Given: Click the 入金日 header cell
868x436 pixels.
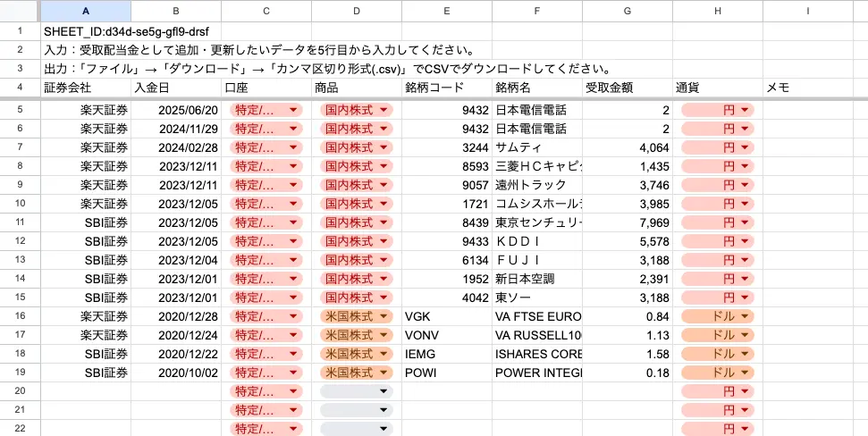Looking at the screenshot, I should (175, 88).
